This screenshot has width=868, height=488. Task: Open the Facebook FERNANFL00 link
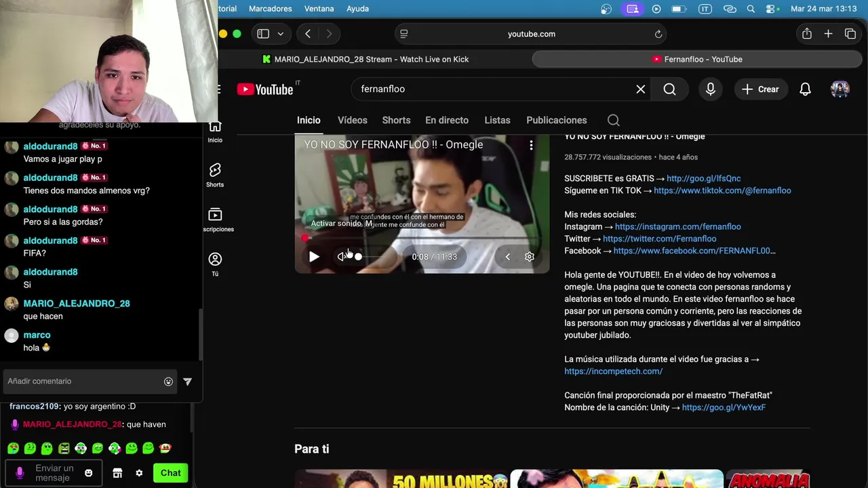pyautogui.click(x=694, y=251)
